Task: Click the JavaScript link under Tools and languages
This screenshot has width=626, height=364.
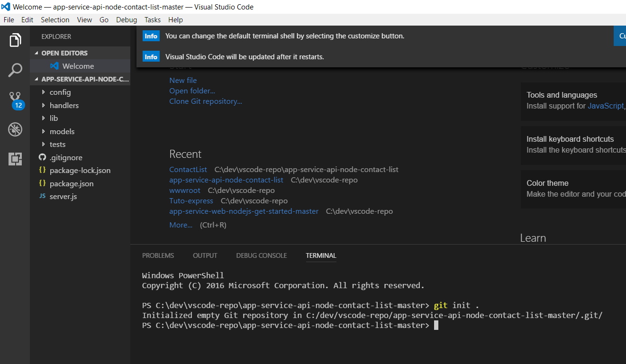Action: pos(606,106)
